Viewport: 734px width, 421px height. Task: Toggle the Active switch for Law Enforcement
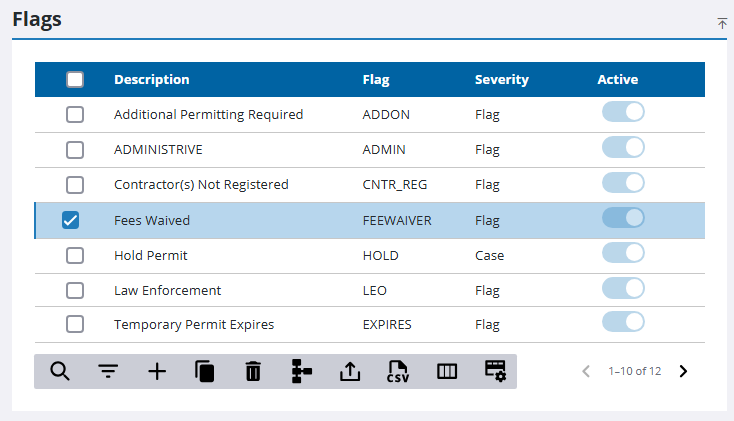623,288
